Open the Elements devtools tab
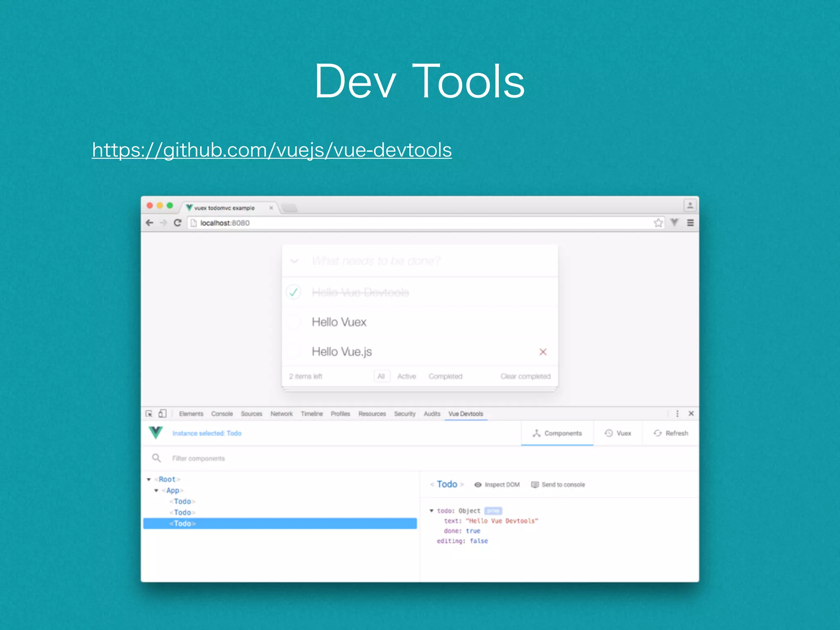Viewport: 840px width, 630px height. [x=191, y=414]
